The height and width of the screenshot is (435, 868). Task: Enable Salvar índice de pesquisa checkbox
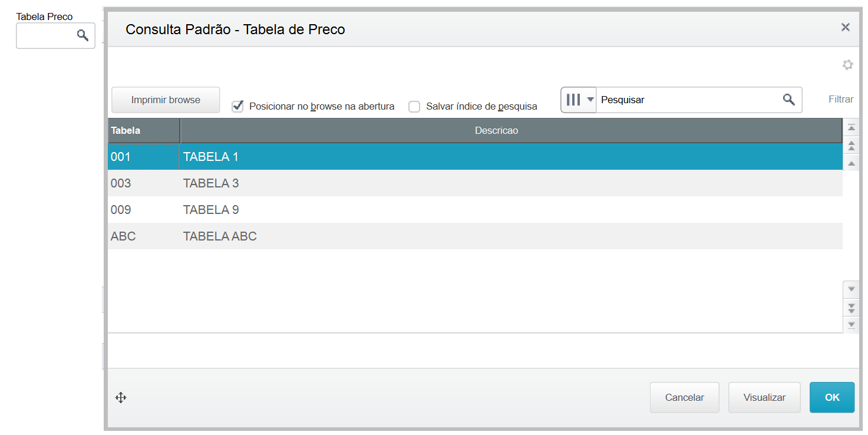click(414, 107)
